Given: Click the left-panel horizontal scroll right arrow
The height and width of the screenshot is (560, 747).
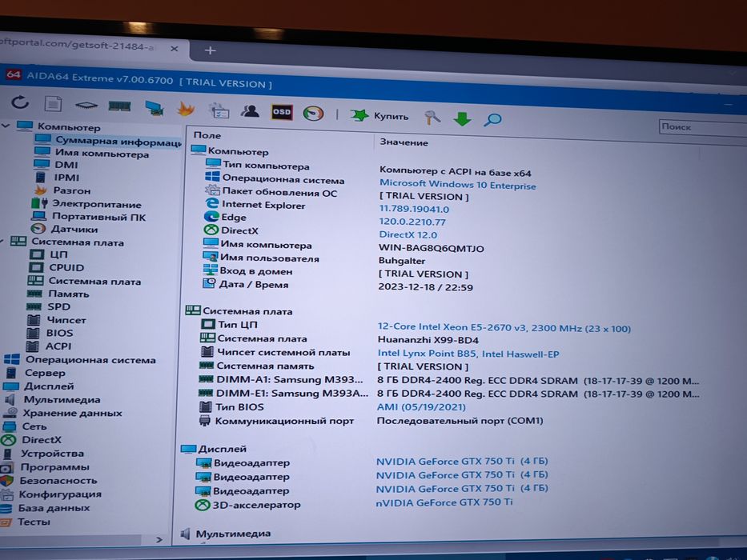Looking at the screenshot, I should (159, 539).
